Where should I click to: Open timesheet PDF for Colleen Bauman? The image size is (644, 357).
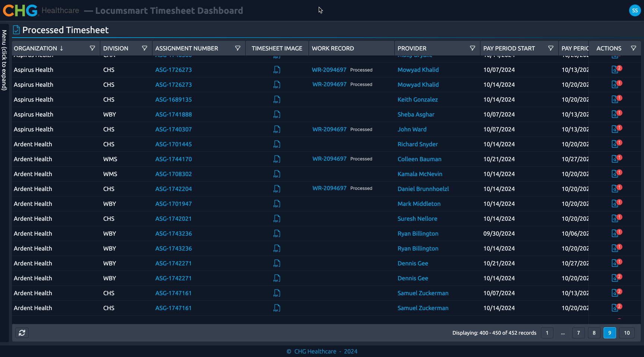point(277,159)
